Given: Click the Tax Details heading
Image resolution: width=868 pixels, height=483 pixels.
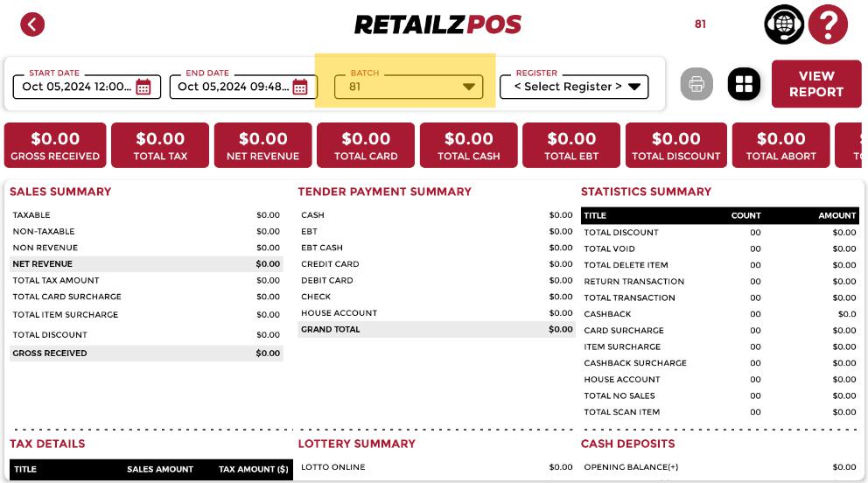Looking at the screenshot, I should coord(47,444).
